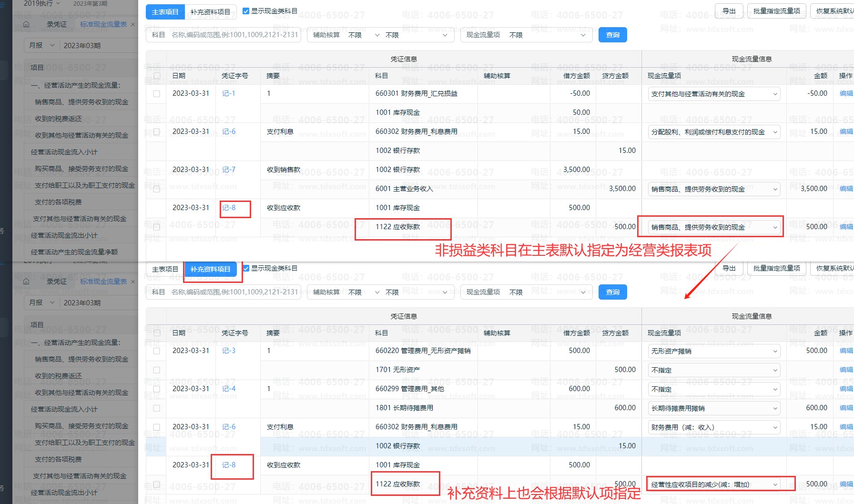Click the blue highlighted 主表项目 tab
854x504 pixels.
pyautogui.click(x=165, y=12)
